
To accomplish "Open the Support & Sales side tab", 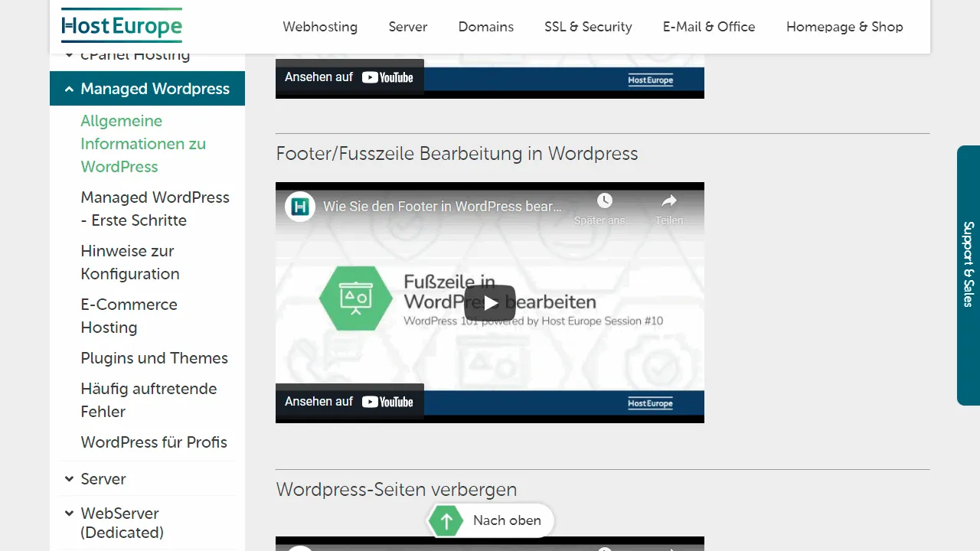I will (969, 275).
